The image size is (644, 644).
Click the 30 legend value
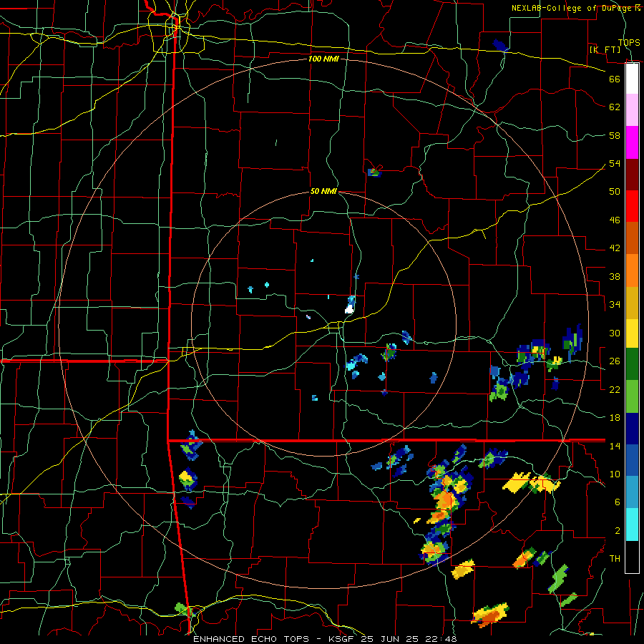[x=615, y=333]
